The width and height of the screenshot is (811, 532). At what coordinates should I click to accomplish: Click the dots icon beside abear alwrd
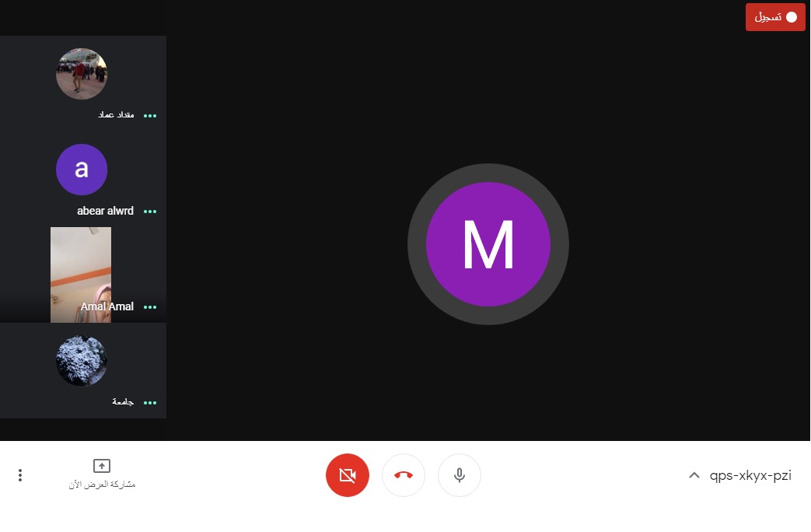click(x=150, y=211)
